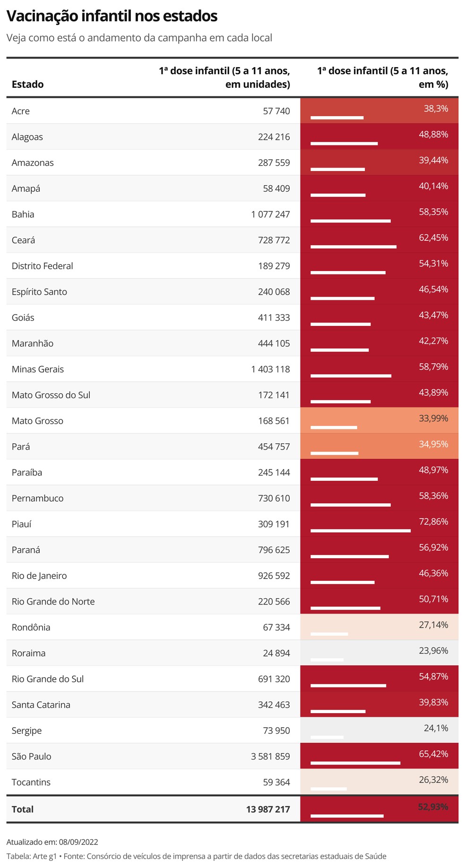Select the 1ª dose em % column header

382,77
